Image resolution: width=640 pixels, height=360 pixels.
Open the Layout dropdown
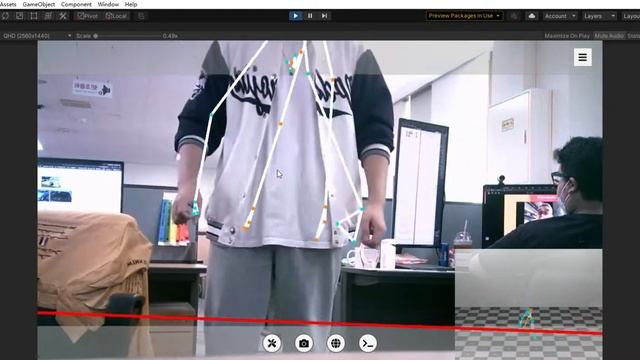(631, 16)
